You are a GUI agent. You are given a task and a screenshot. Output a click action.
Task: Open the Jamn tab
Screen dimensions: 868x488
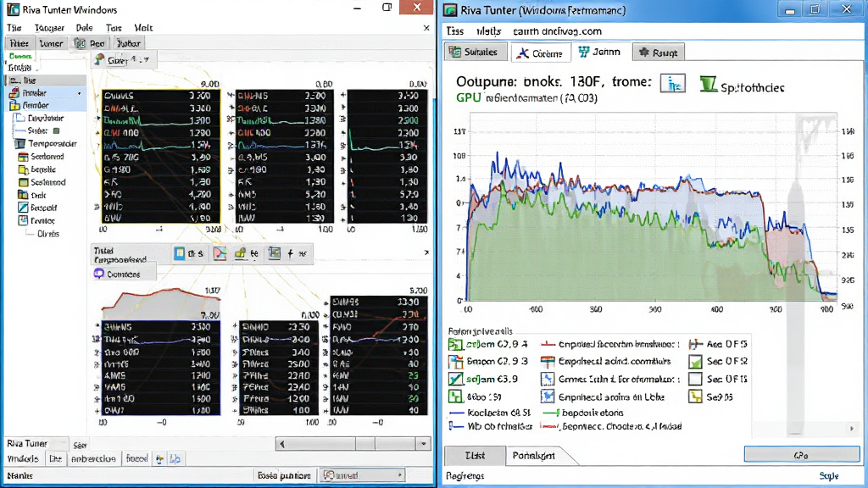coord(599,52)
